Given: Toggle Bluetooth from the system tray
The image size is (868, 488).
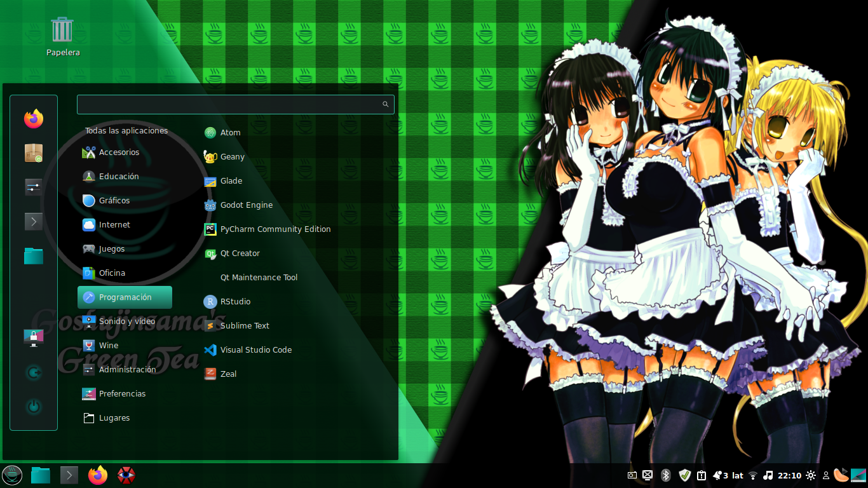Looking at the screenshot, I should point(666,475).
